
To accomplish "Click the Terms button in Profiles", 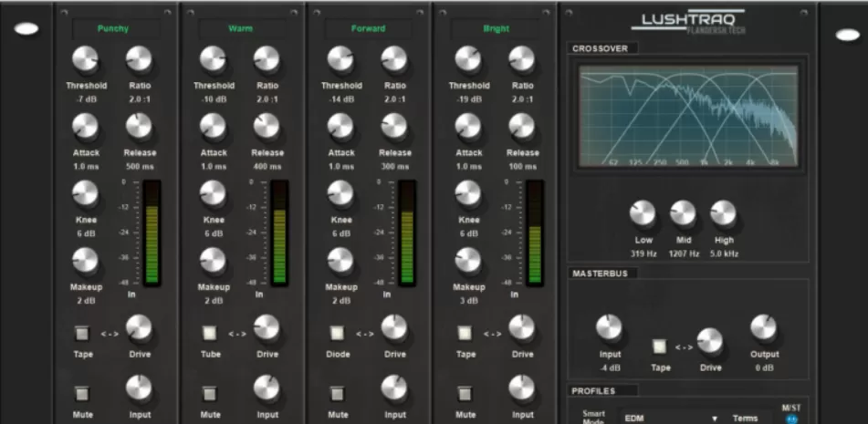I will (x=745, y=419).
